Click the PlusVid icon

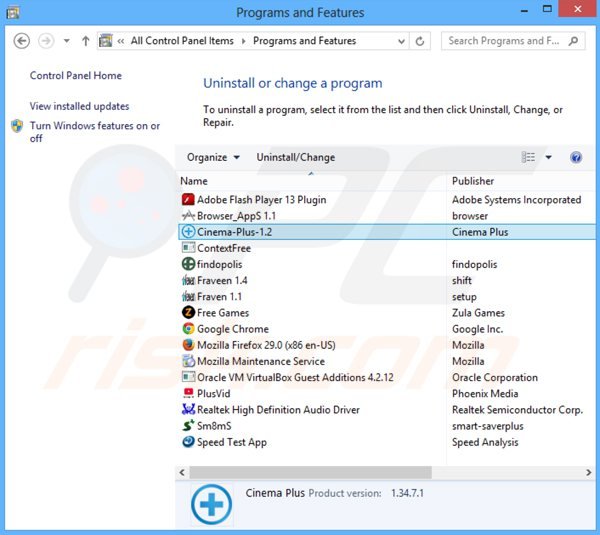coord(188,393)
